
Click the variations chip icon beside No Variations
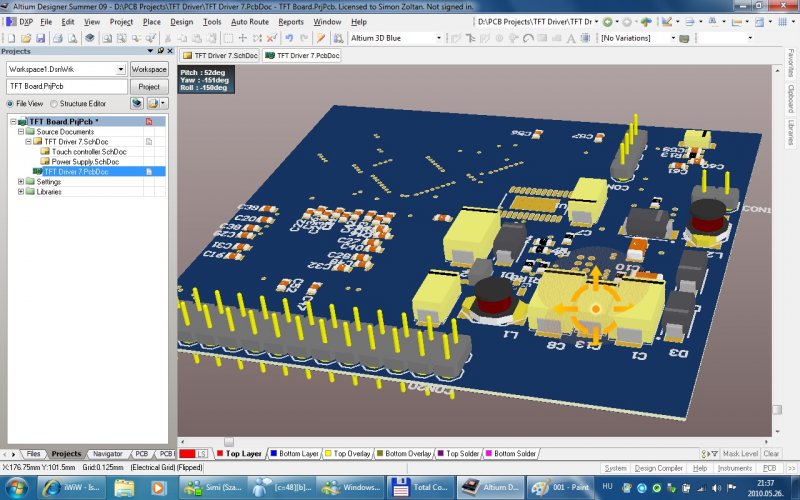[x=684, y=38]
